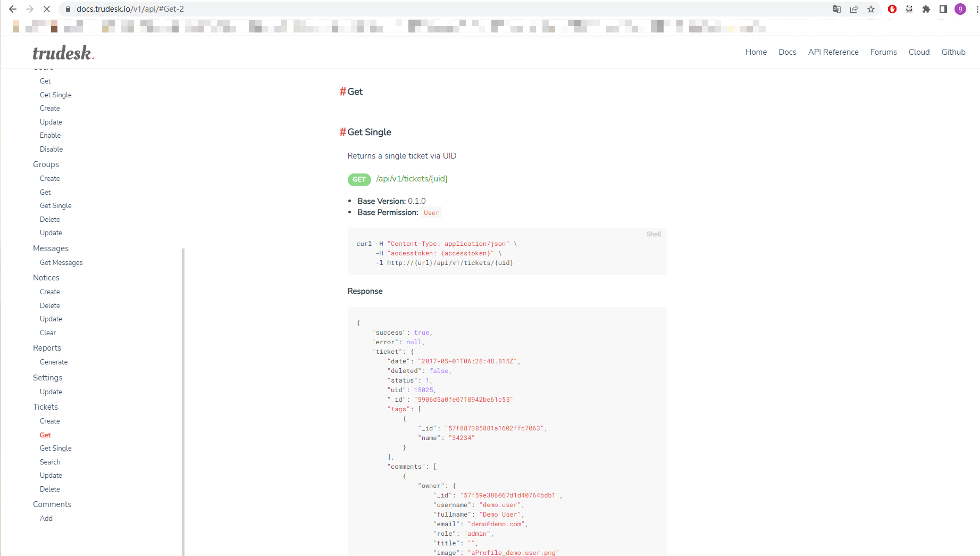Viewport: 980px width, 556px height.
Task: Stop the page loading with the X button
Action: tap(47, 9)
